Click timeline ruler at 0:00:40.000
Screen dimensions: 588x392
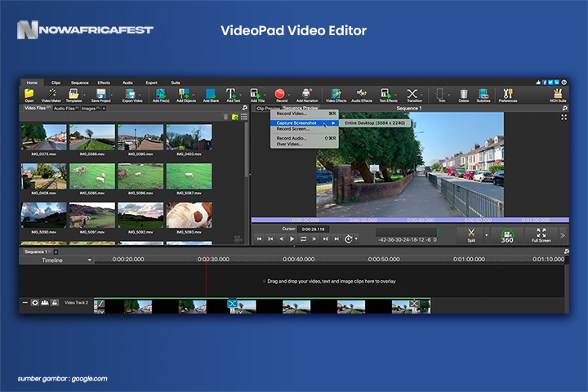coord(299,259)
